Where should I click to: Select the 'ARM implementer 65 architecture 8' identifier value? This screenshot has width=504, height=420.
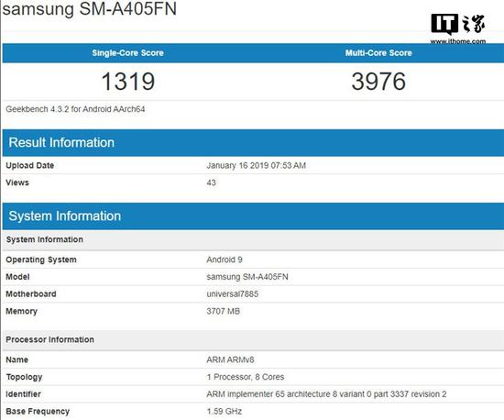pyautogui.click(x=326, y=394)
